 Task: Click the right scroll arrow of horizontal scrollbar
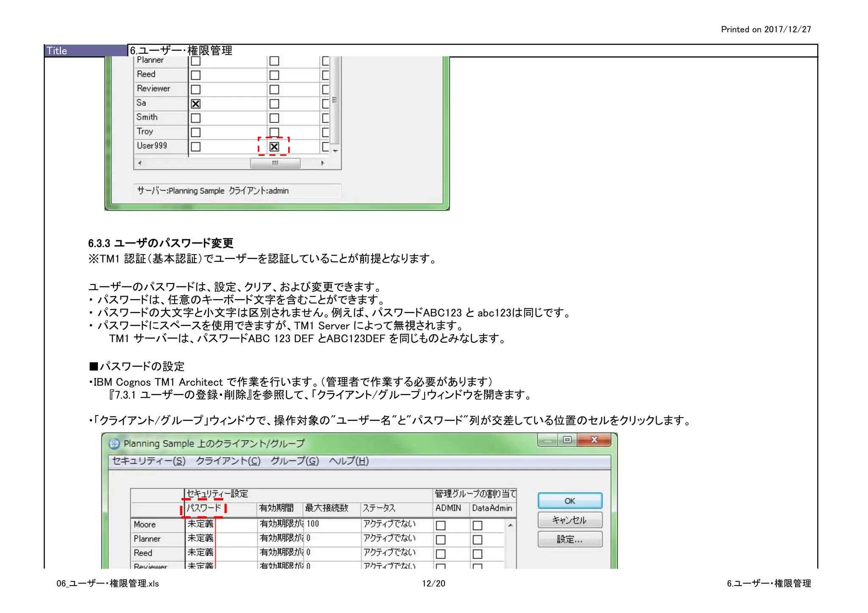(323, 163)
